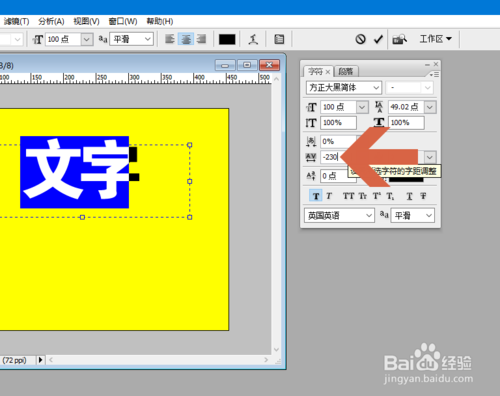
Task: Click the Bridge launch icon in options bar
Action: pos(399,39)
